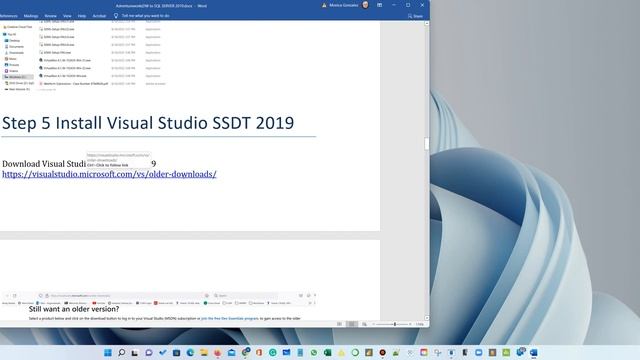The image size is (640, 360).
Task: Open the Review ribbon tab
Action: 50,16
